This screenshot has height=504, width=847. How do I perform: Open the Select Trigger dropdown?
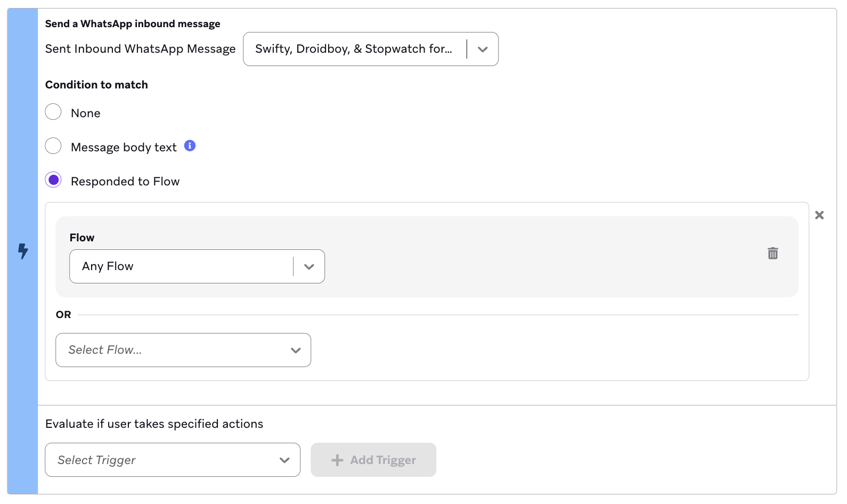coord(165,460)
